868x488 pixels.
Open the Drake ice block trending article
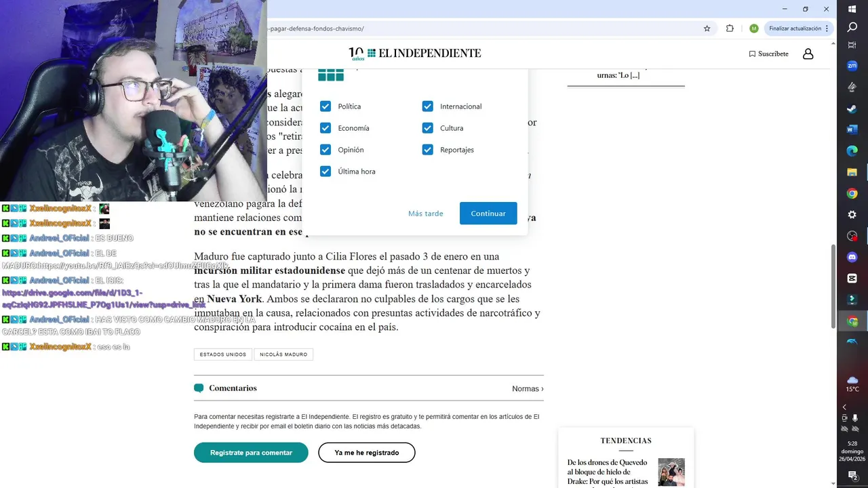tap(608, 472)
